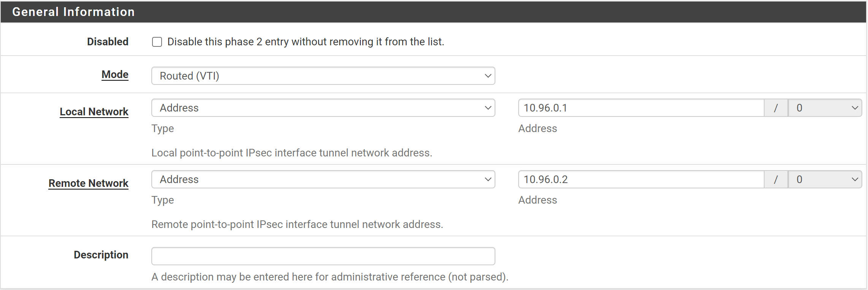This screenshot has height=290, width=868.
Task: Click the Disabled row label
Action: pyautogui.click(x=108, y=42)
